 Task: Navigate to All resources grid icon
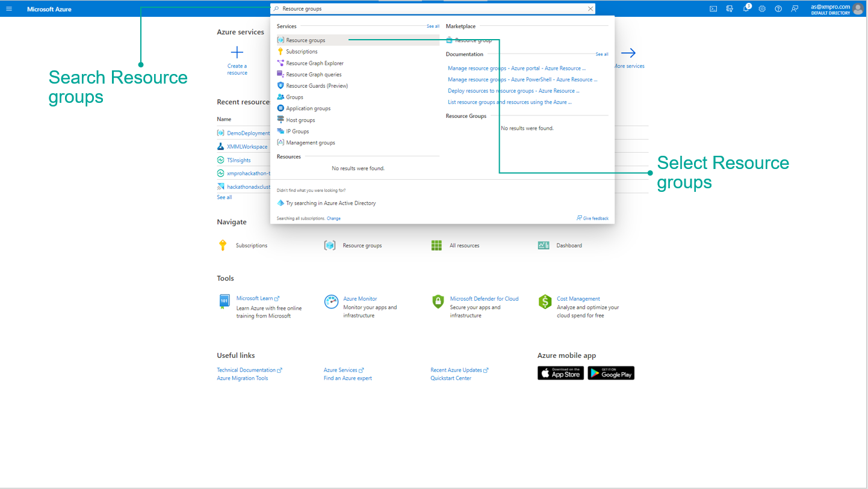[436, 245]
